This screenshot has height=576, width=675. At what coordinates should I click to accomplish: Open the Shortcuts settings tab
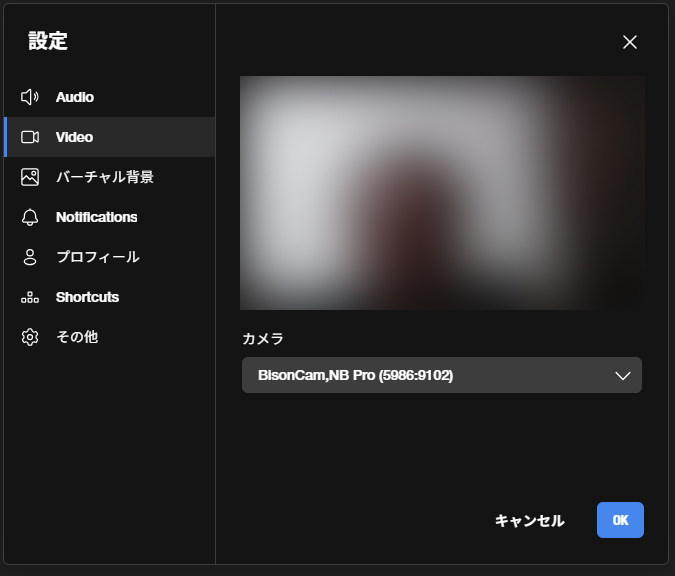coord(110,297)
